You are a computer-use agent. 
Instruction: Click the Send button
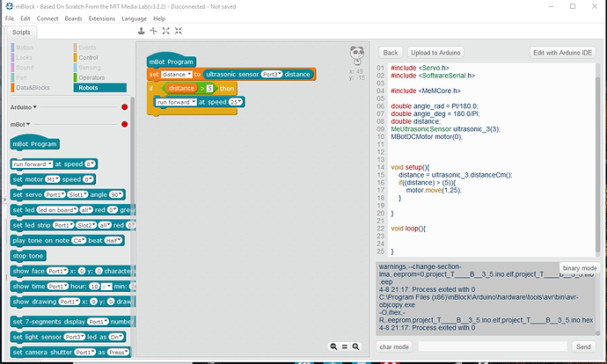[x=583, y=346]
